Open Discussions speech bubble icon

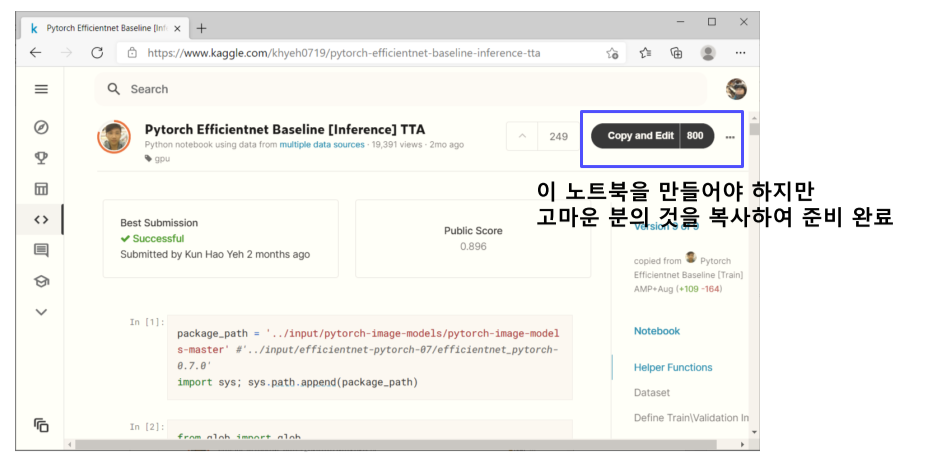click(x=41, y=251)
